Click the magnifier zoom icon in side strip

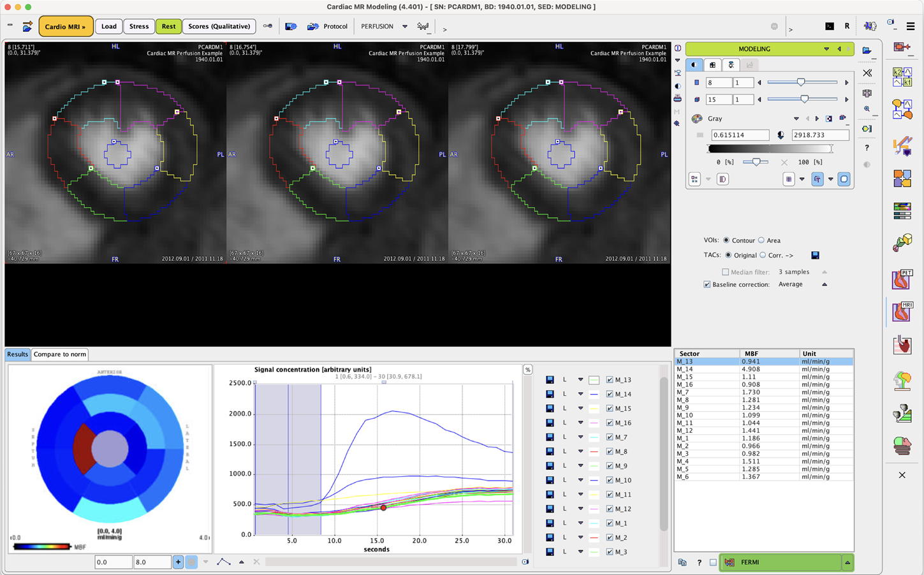point(867,110)
